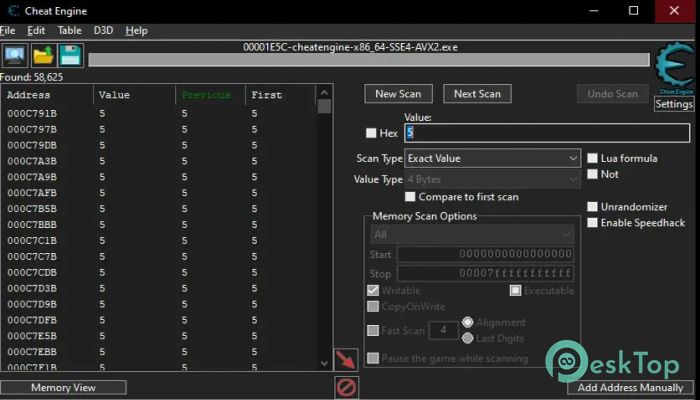
Task: Select address row 000C791B
Action: (159, 113)
